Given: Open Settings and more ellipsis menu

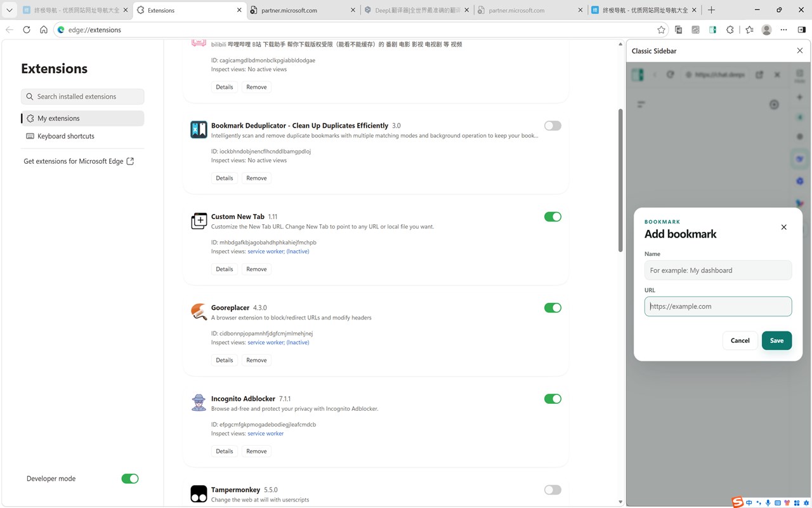Looking at the screenshot, I should pyautogui.click(x=784, y=30).
